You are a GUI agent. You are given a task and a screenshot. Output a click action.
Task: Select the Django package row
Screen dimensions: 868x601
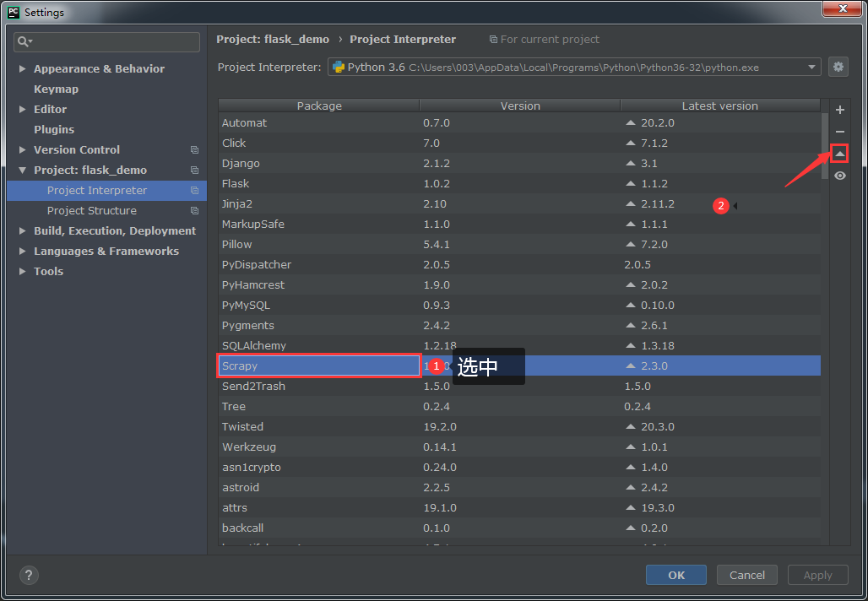520,163
